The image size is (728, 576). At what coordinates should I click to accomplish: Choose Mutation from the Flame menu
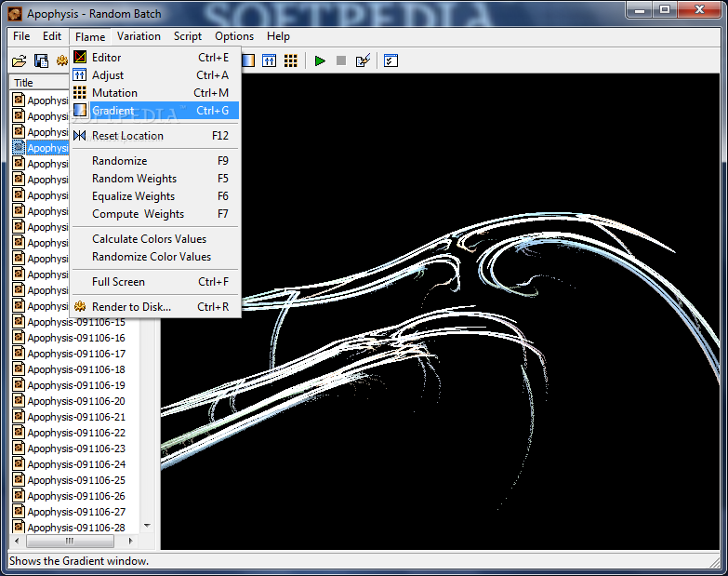coord(155,92)
